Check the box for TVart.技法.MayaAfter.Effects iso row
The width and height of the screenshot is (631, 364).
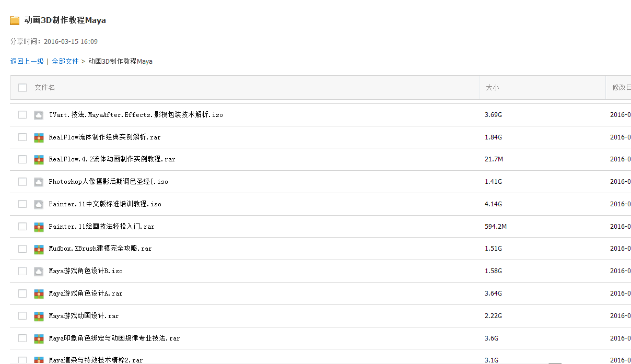click(22, 115)
